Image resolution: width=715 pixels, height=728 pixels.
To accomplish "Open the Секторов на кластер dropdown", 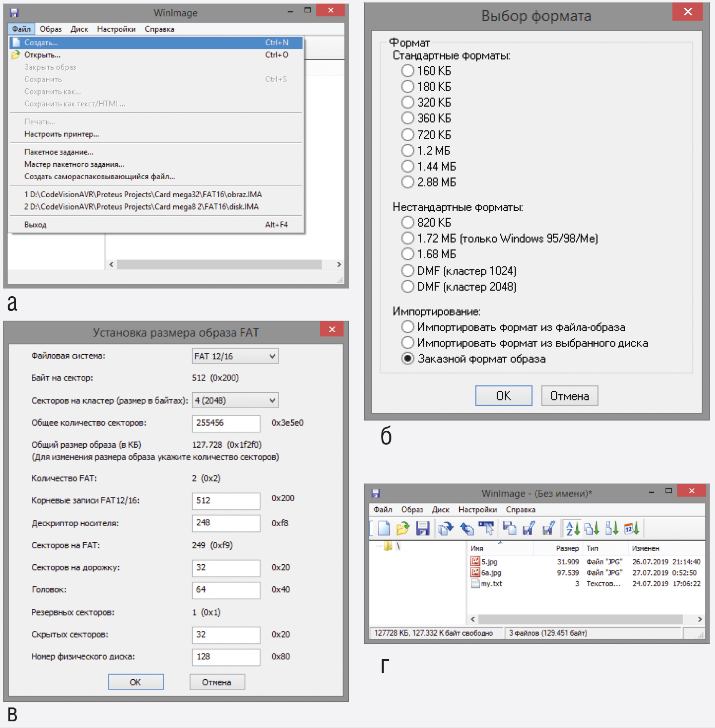I will (235, 400).
